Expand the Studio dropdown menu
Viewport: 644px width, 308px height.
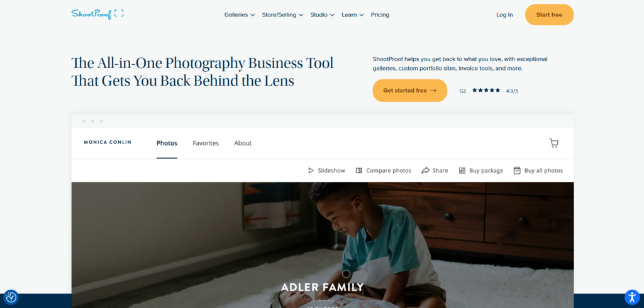click(323, 15)
